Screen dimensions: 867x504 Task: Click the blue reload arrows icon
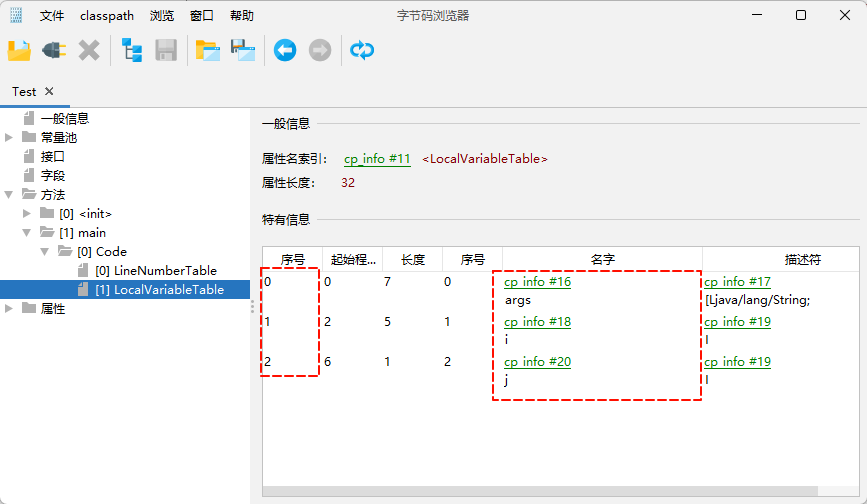(x=362, y=50)
